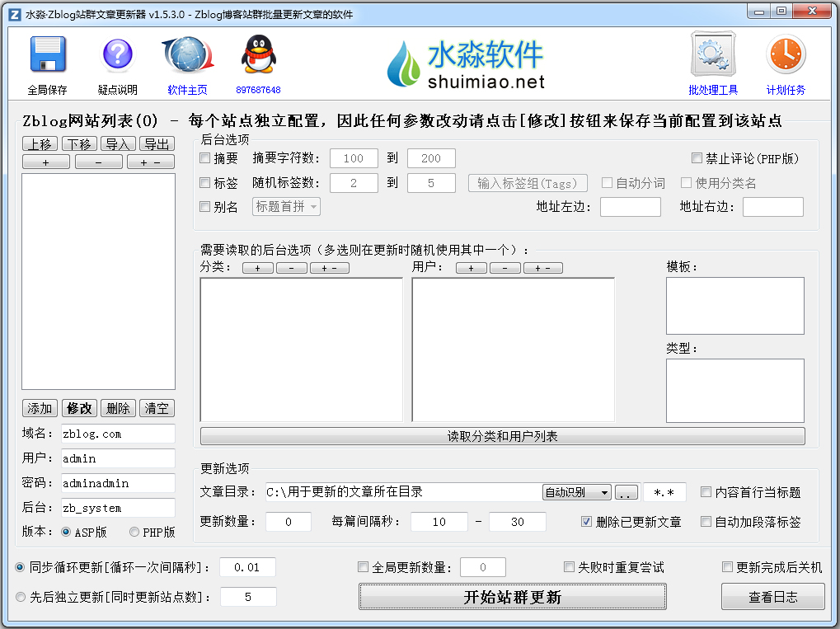Tick the 自动加段落标签 checkbox
This screenshot has height=629, width=840.
pyautogui.click(x=706, y=521)
